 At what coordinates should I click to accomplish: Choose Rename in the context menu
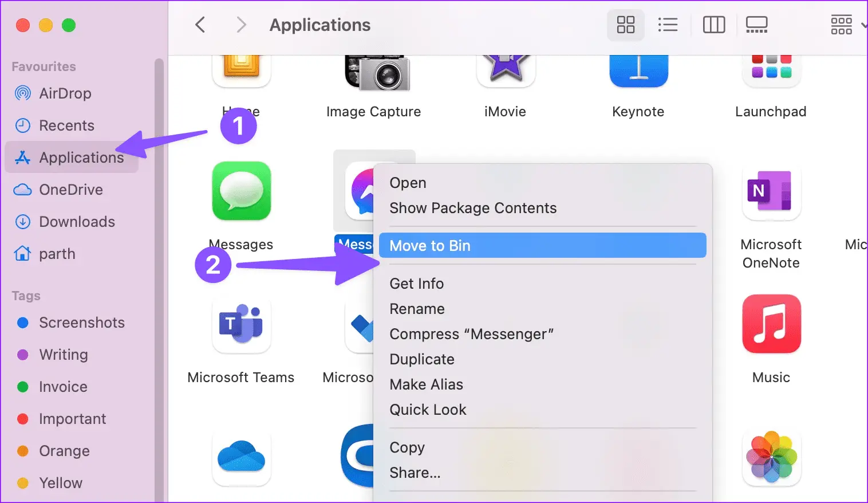(x=542, y=309)
